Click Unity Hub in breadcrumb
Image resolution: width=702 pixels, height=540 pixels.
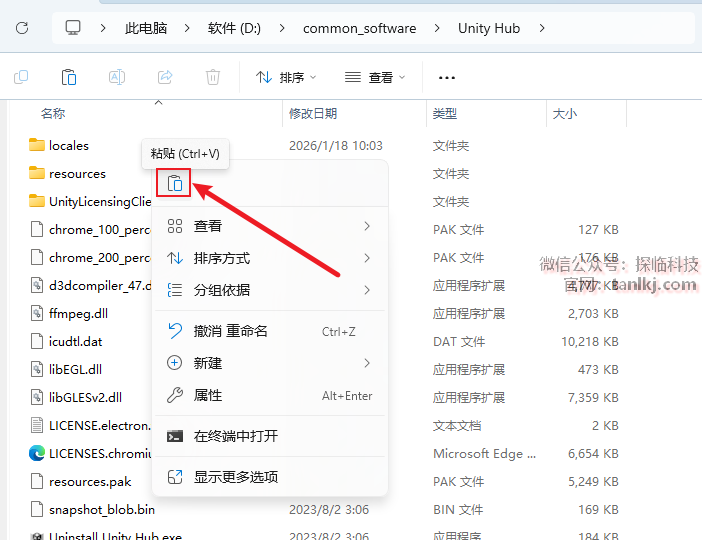click(489, 28)
